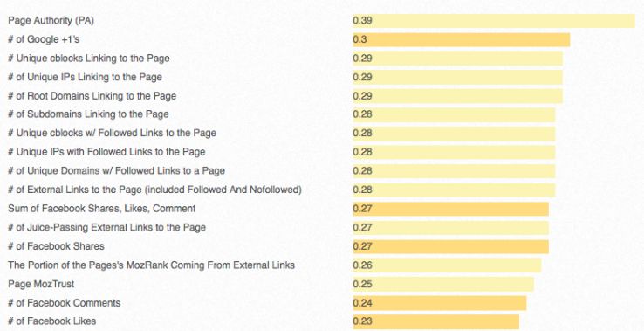The height and width of the screenshot is (331, 644).
Task: Click Unique cblocks Linking to the Page
Action: pos(89,59)
